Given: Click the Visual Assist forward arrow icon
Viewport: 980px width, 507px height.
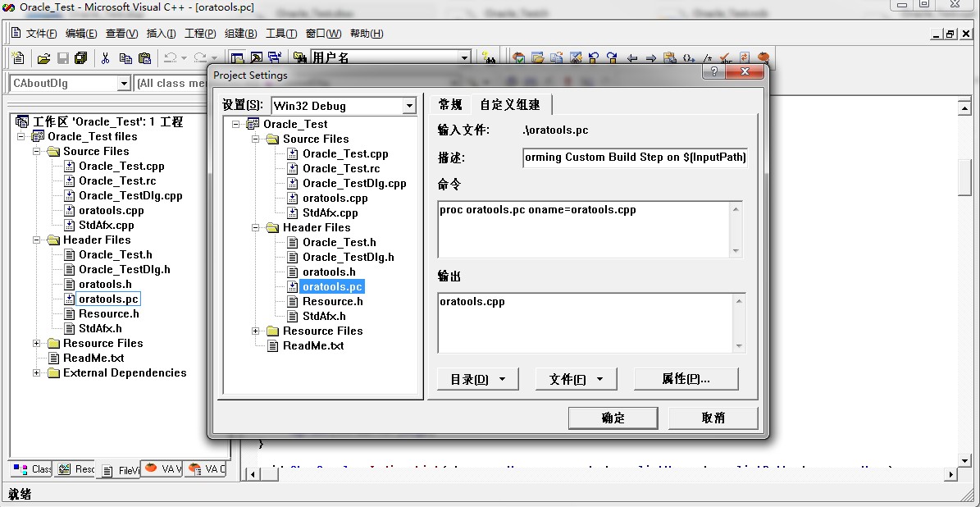Looking at the screenshot, I should 650,58.
